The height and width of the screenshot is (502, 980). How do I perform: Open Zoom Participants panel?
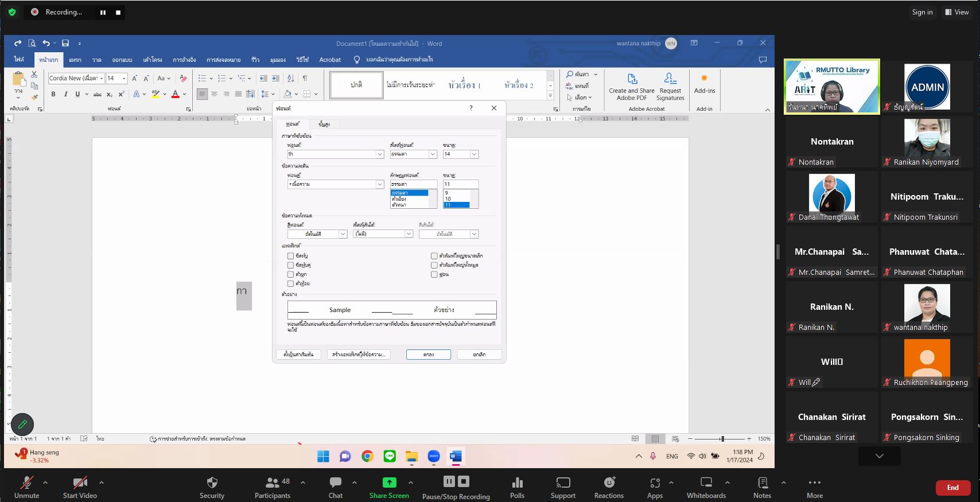pyautogui.click(x=273, y=488)
